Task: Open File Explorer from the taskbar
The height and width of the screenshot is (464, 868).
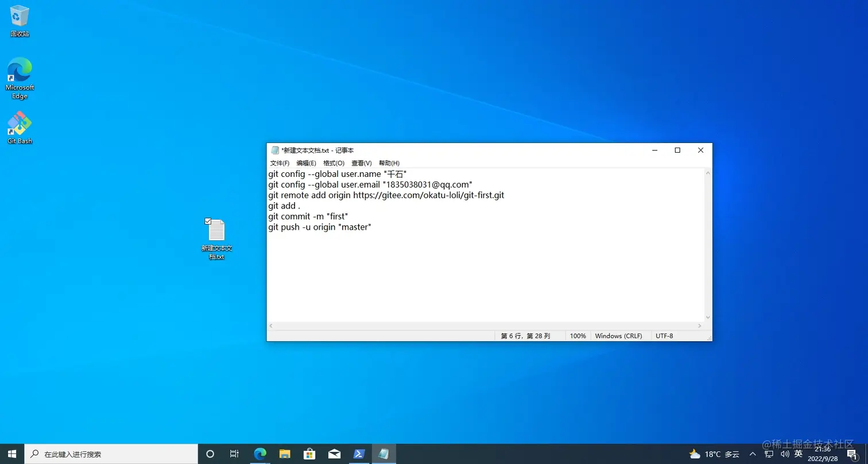Action: click(x=285, y=454)
